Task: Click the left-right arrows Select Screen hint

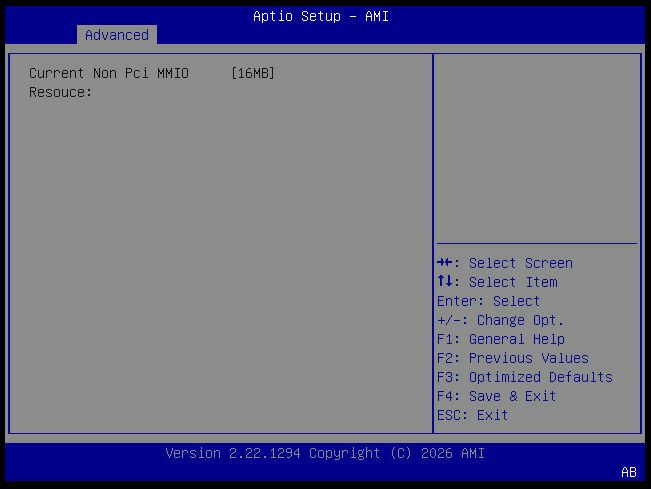Action: (505, 263)
